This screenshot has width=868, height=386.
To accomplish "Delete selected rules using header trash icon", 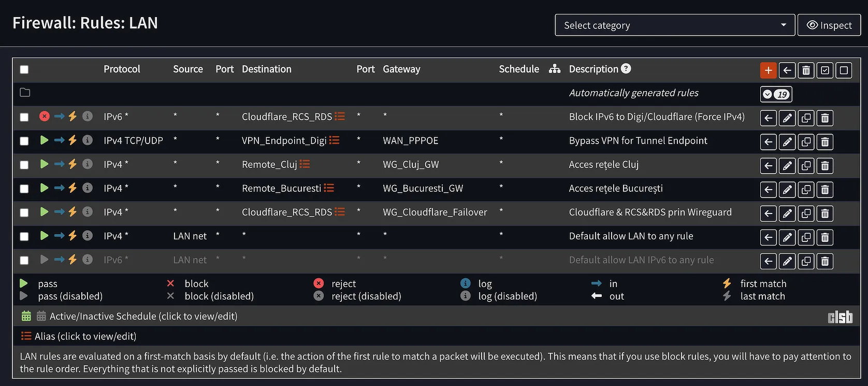I will [x=806, y=70].
